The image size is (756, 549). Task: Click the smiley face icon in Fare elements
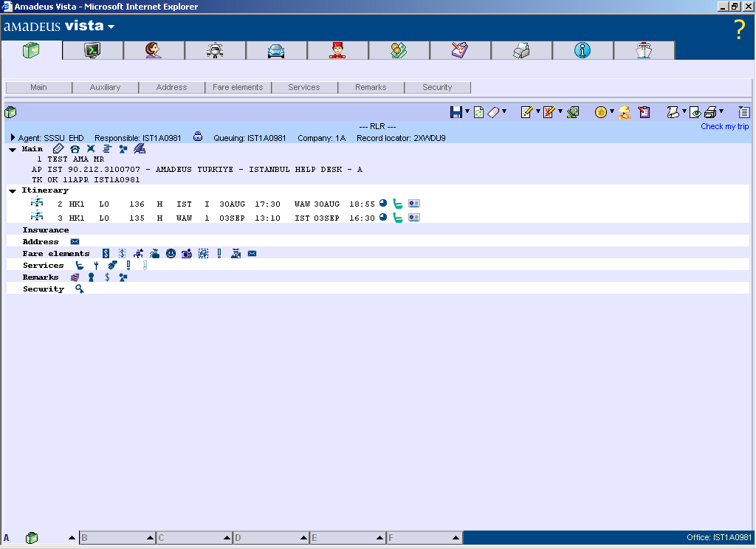[171, 254]
